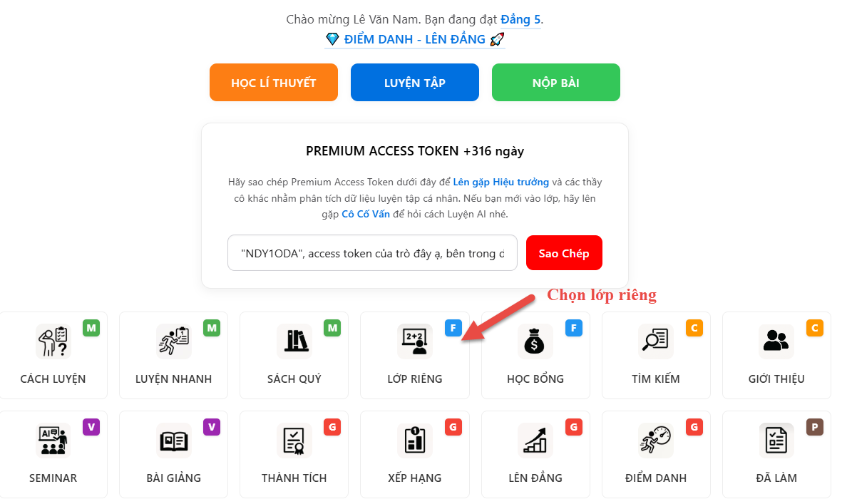Click the NỘP BÀI green button
Image resolution: width=847 pixels, height=504 pixels.
click(x=556, y=83)
